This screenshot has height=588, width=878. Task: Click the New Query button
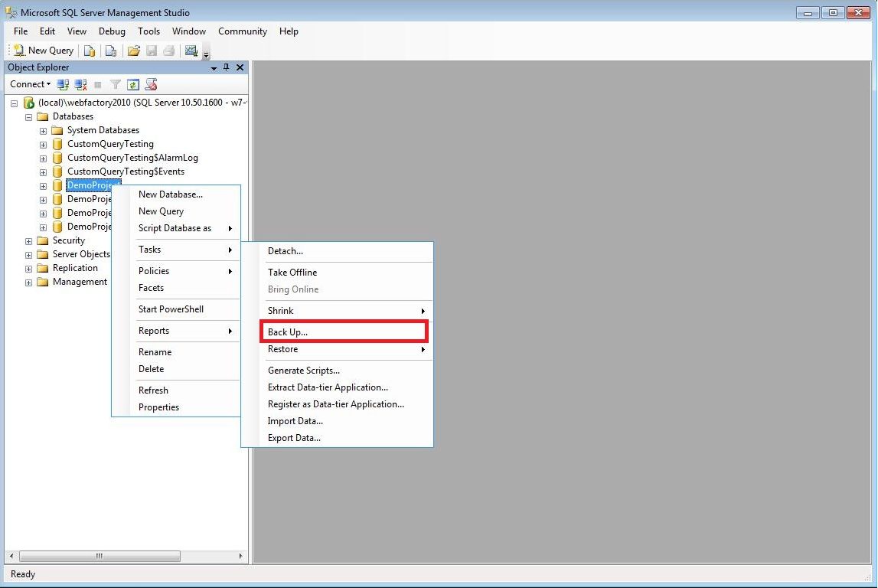pyautogui.click(x=44, y=51)
